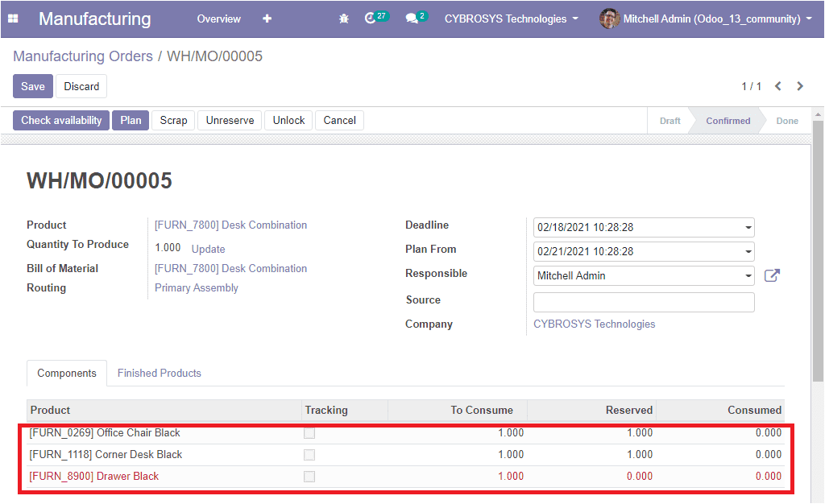
Task: Click the plus icon in top menu
Action: 267,19
